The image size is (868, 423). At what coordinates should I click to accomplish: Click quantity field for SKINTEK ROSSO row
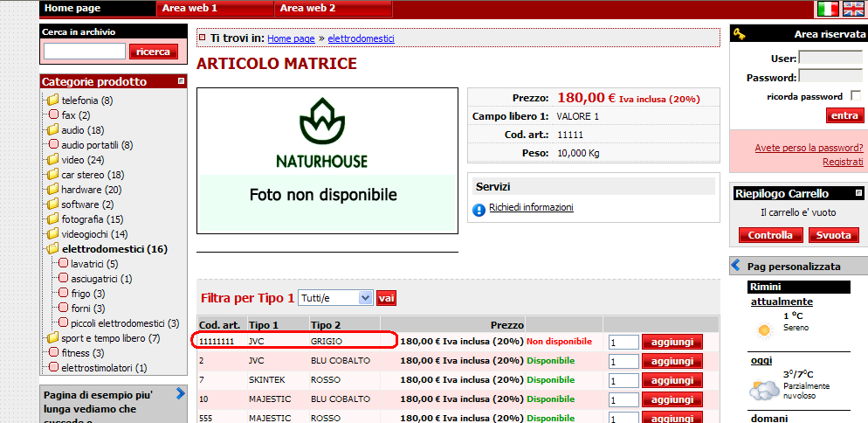pos(623,381)
